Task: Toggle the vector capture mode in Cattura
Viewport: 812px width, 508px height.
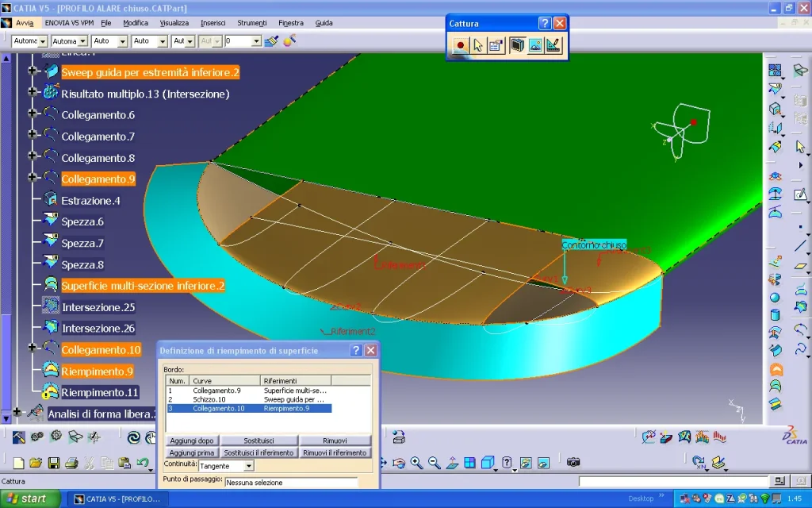Action: point(553,45)
